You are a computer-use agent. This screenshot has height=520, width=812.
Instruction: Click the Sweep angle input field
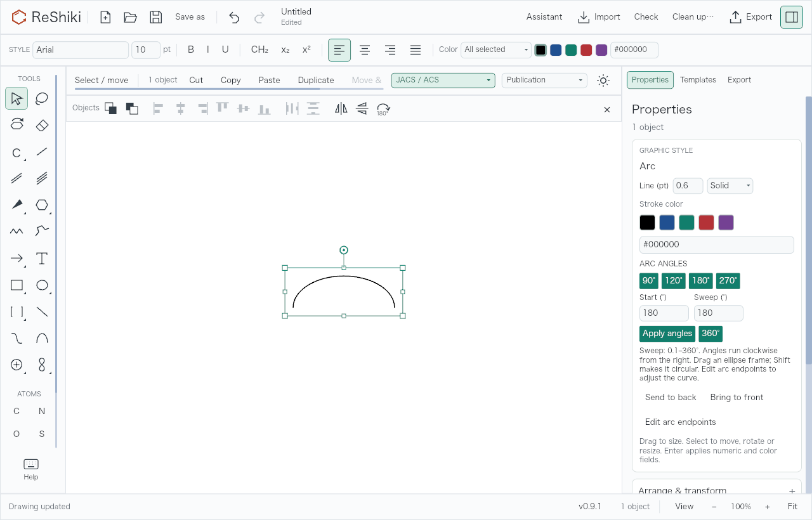point(718,313)
